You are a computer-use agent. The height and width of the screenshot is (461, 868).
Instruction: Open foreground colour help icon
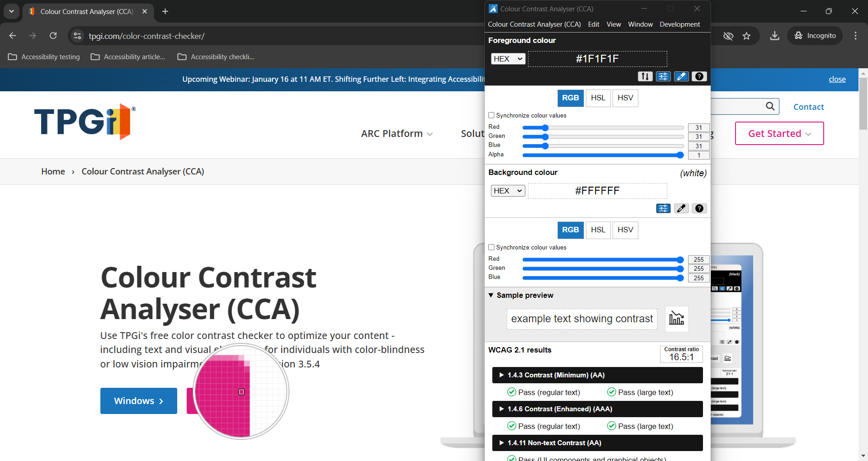[699, 76]
